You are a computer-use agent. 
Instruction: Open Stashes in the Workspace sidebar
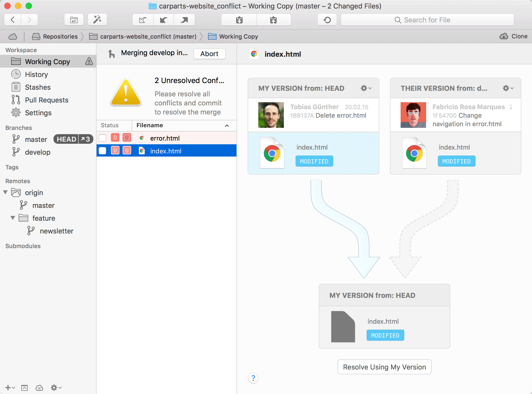[38, 87]
